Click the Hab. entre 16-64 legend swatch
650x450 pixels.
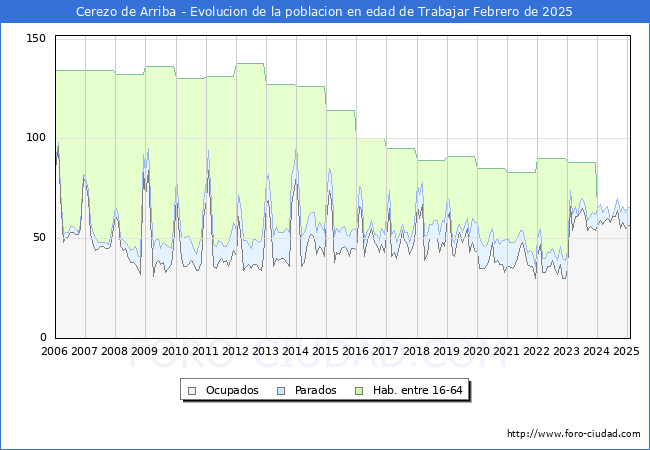[x=359, y=391]
